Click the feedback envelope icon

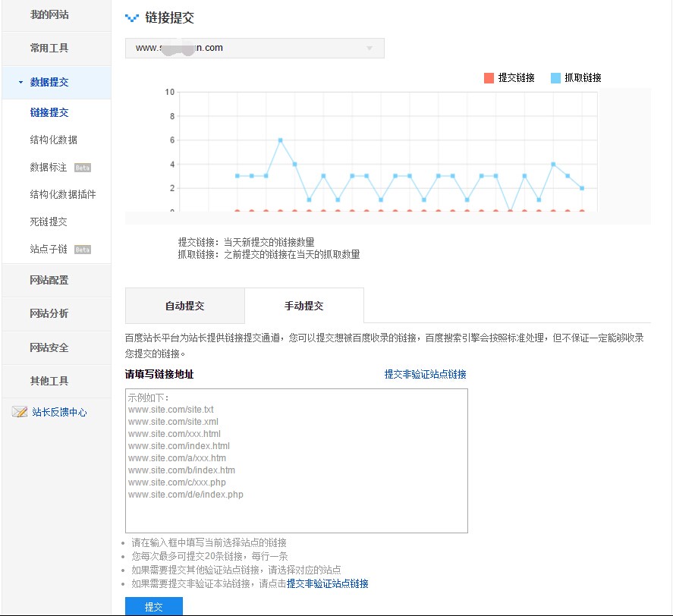tap(19, 412)
